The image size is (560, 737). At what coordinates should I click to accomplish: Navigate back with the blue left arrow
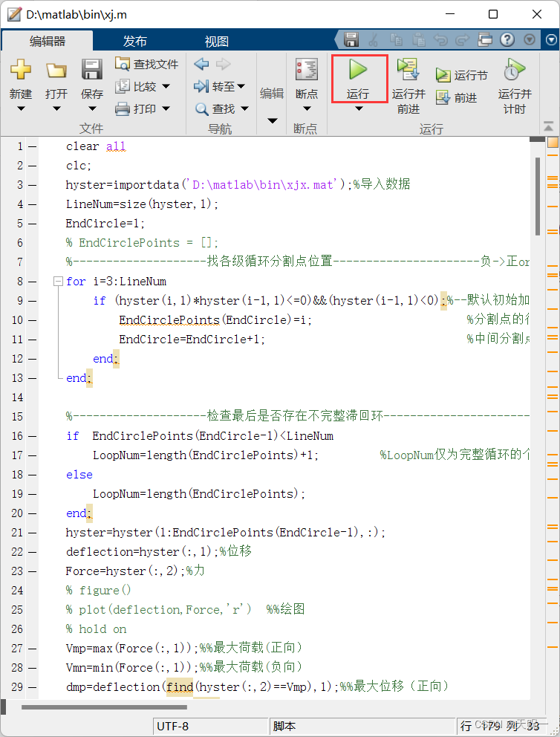point(201,63)
